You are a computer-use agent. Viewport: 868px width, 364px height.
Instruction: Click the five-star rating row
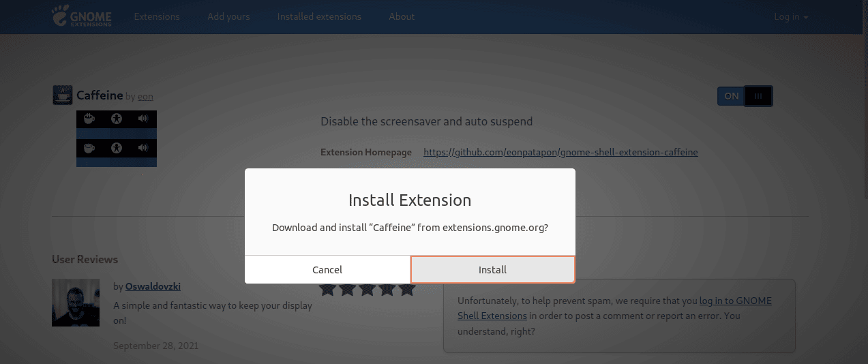pyautogui.click(x=368, y=289)
